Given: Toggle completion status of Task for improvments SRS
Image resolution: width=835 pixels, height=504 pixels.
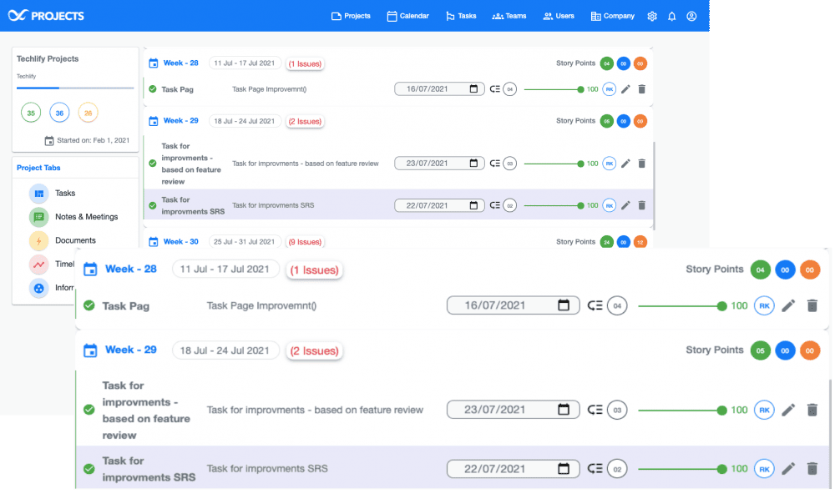Looking at the screenshot, I should point(89,468).
